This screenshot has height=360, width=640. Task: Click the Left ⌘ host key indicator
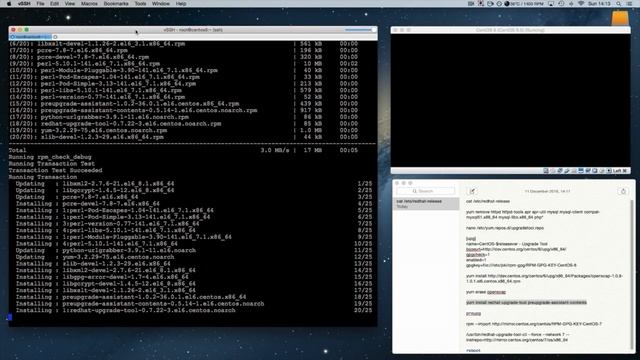point(620,171)
